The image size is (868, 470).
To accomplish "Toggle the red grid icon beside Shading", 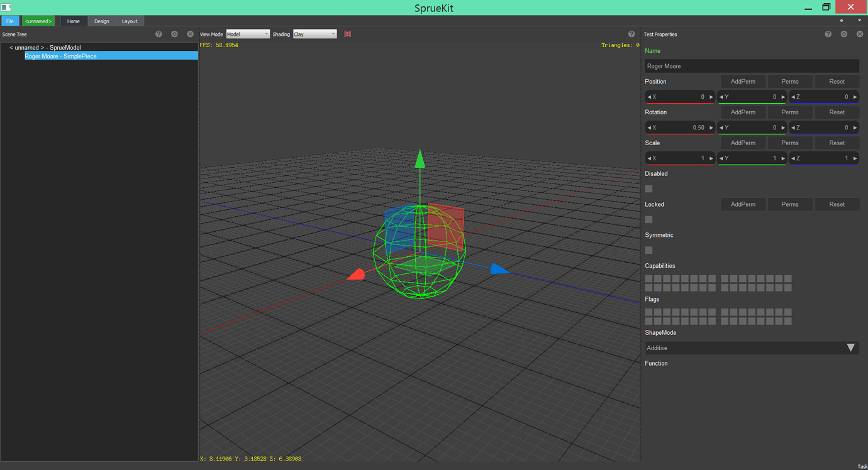I will click(x=347, y=34).
